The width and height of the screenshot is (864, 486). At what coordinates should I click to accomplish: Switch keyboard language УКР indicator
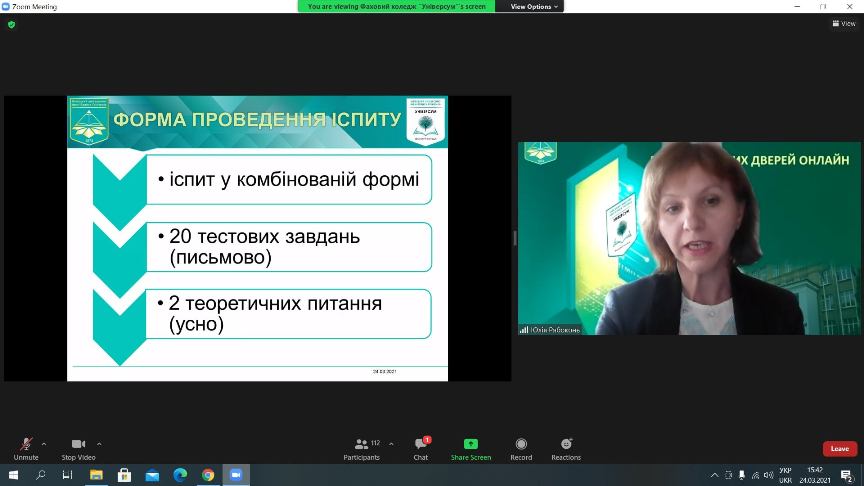(786, 476)
